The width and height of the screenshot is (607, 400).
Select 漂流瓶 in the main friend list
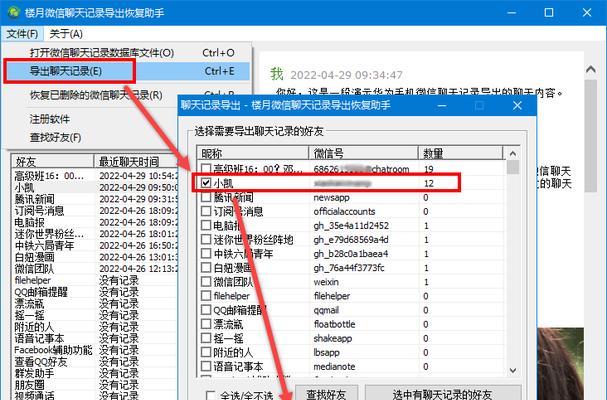click(29, 304)
